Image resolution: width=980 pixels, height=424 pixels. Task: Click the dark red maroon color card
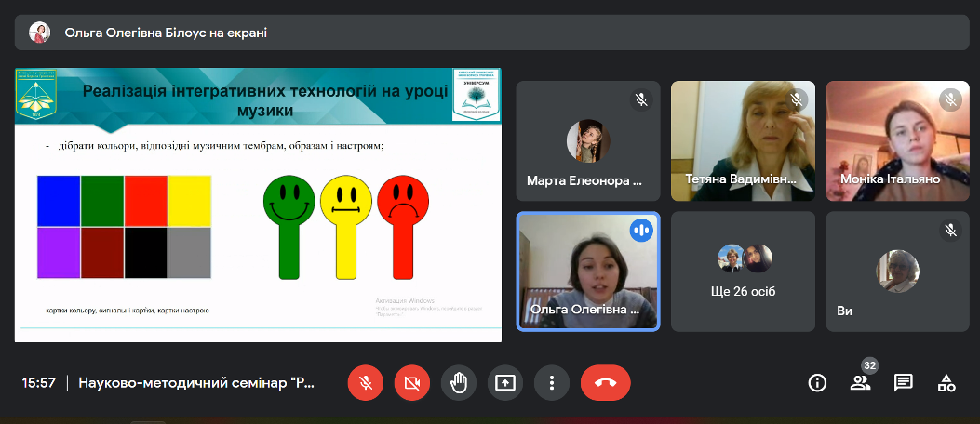point(102,253)
